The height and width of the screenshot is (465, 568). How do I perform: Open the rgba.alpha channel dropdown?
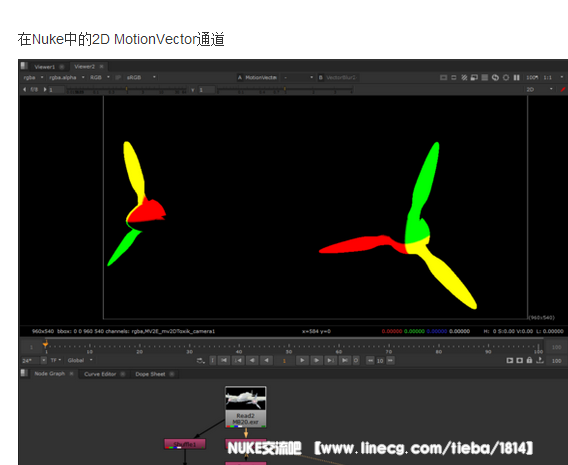point(67,78)
